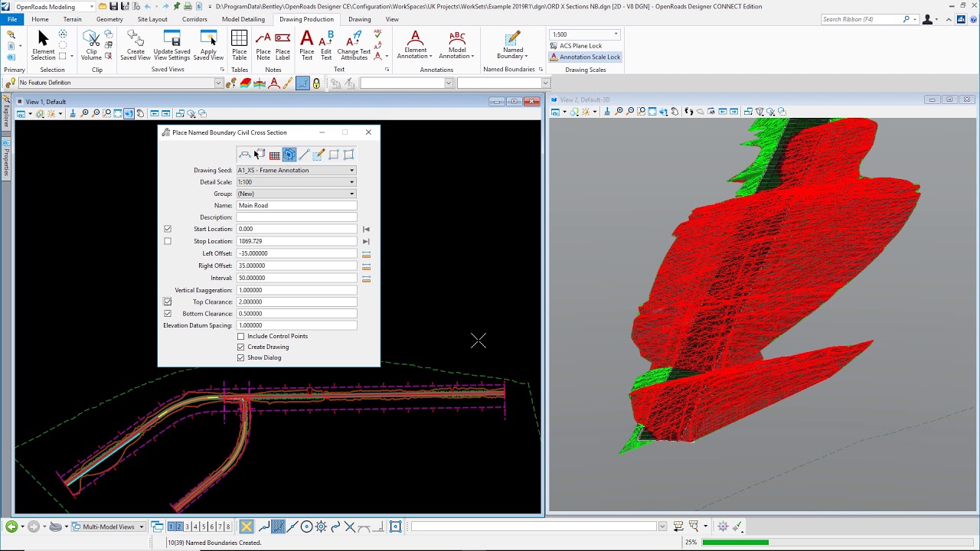Screen dimensions: 980x551
Task: Open the File tab
Action: click(12, 19)
